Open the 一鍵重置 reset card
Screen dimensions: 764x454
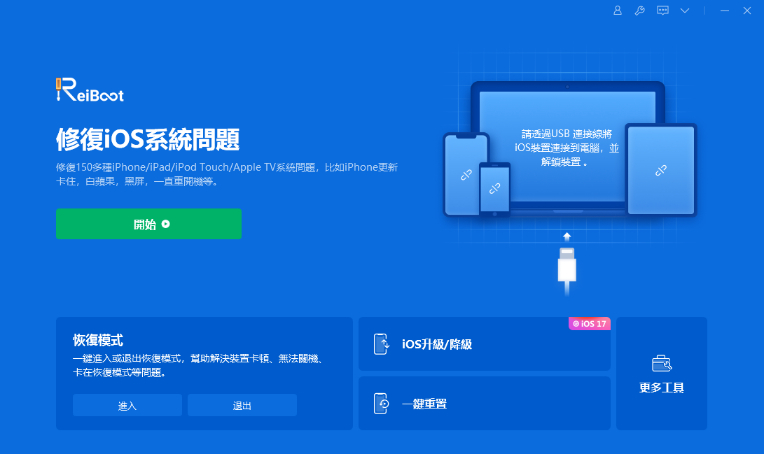pos(484,403)
